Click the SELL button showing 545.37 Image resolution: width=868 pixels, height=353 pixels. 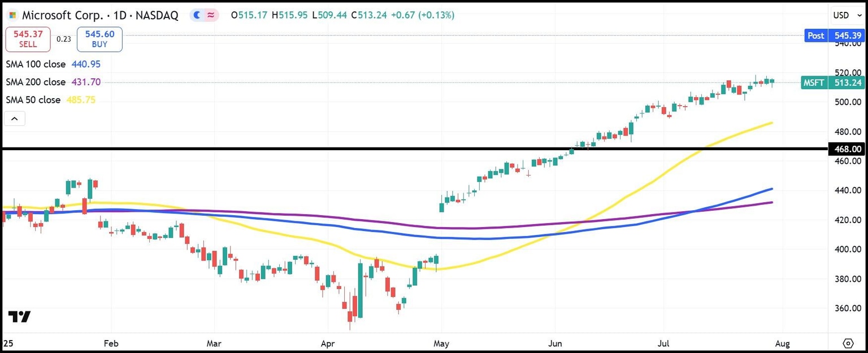pos(28,38)
